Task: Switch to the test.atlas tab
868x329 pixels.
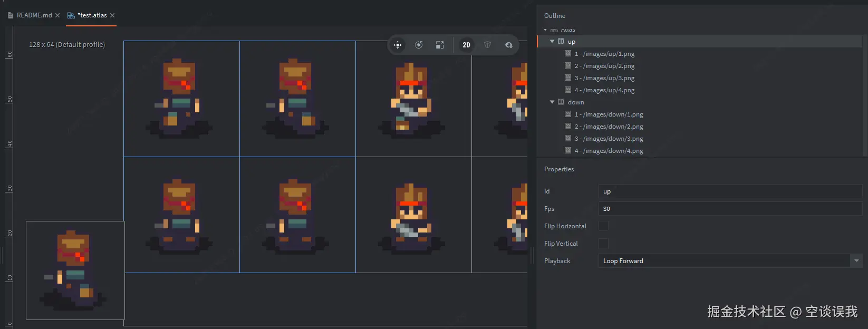Action: click(x=92, y=15)
